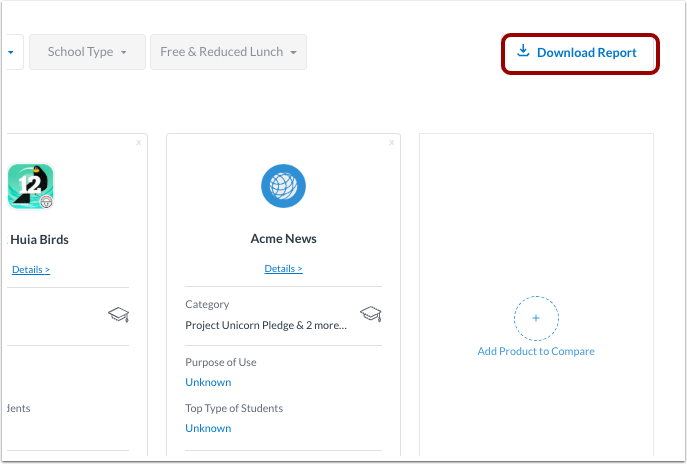Click the dashed plus circle to add product

(536, 318)
